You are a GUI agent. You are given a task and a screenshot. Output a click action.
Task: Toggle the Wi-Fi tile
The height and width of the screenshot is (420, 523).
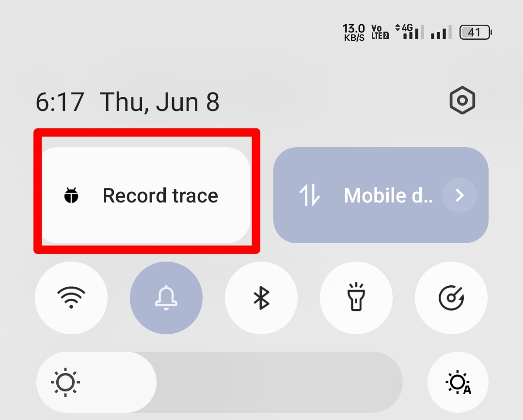[71, 297]
